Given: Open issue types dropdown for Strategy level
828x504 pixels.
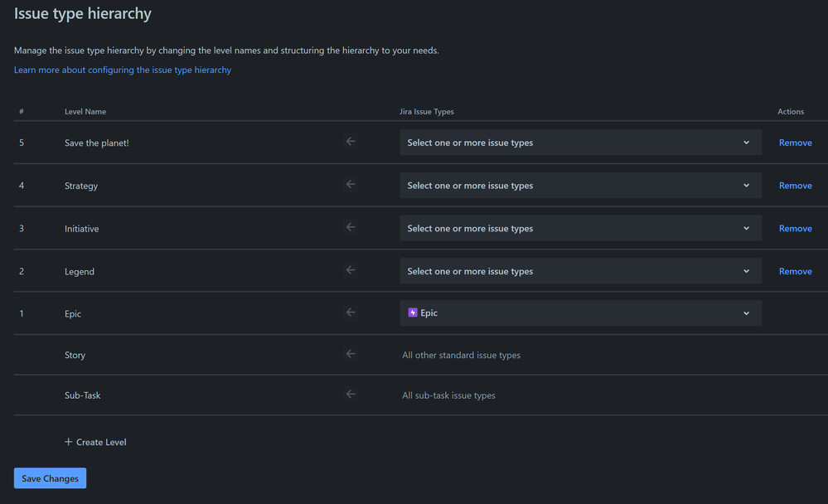Looking at the screenshot, I should pyautogui.click(x=580, y=186).
